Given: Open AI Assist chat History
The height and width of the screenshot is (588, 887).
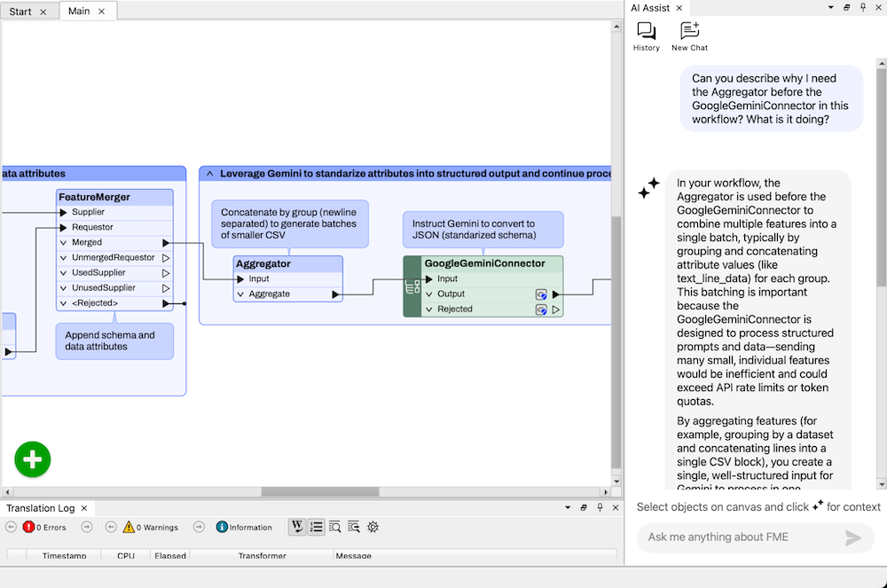Looking at the screenshot, I should point(646,36).
